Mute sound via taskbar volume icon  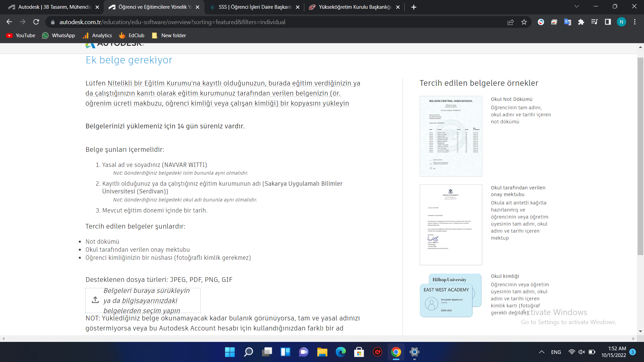click(x=582, y=352)
